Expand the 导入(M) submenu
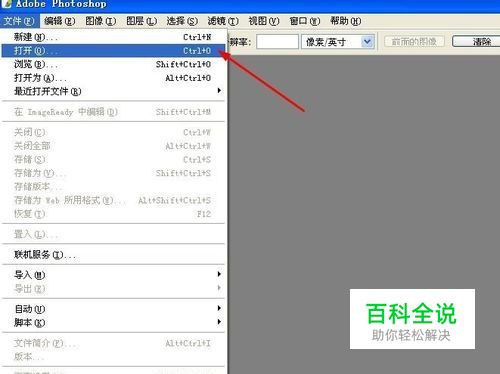This screenshot has width=500, height=374. (x=113, y=275)
